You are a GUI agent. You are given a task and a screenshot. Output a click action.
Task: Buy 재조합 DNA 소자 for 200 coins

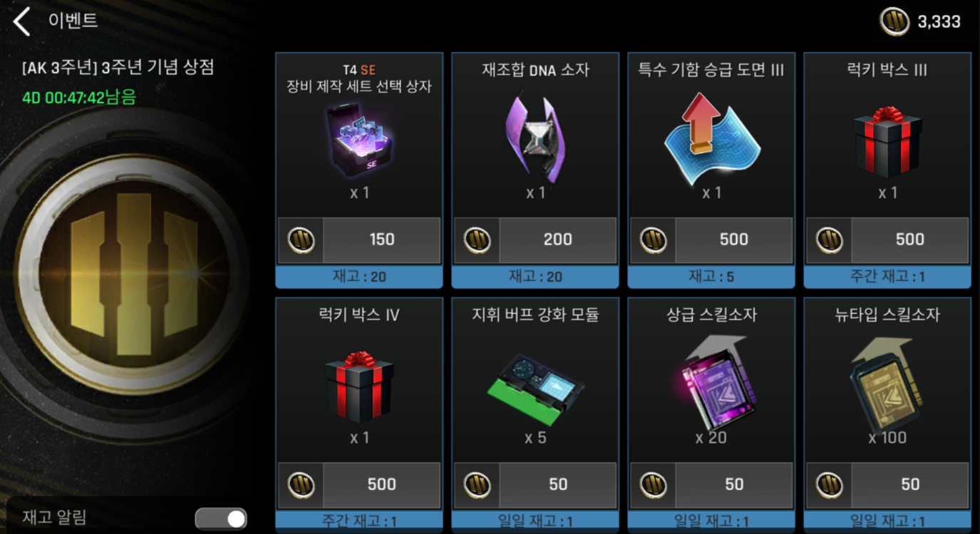coord(535,240)
